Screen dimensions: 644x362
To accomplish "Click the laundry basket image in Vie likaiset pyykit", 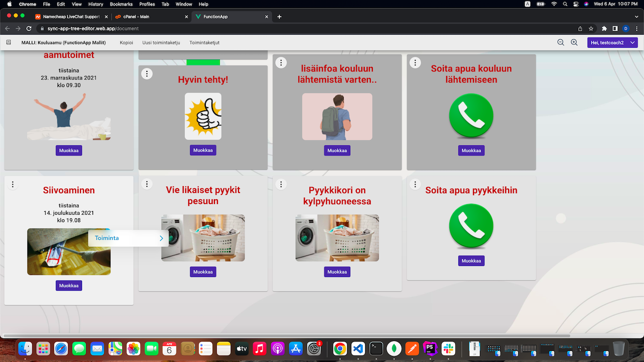I will 203,238.
